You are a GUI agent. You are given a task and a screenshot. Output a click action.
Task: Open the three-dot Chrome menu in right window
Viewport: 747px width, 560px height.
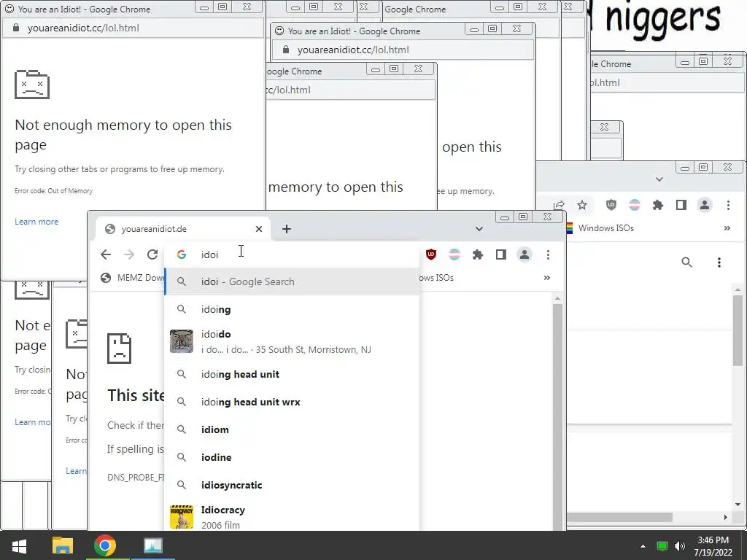tap(728, 205)
